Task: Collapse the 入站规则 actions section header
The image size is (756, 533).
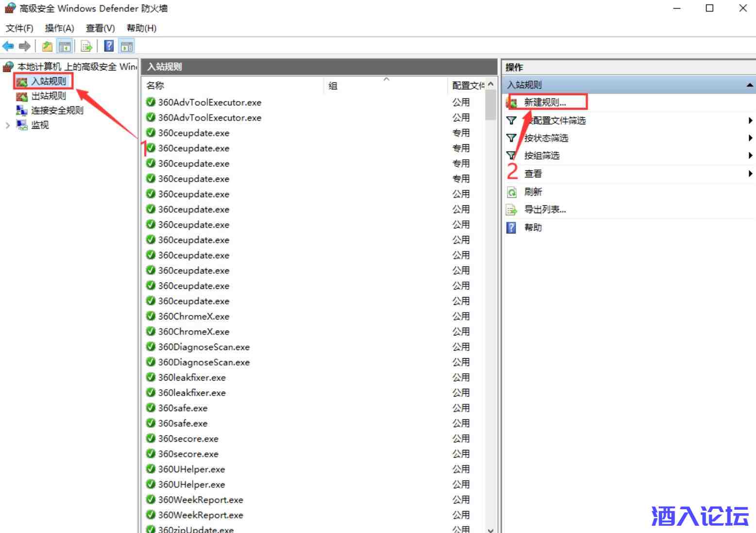Action: click(x=750, y=85)
